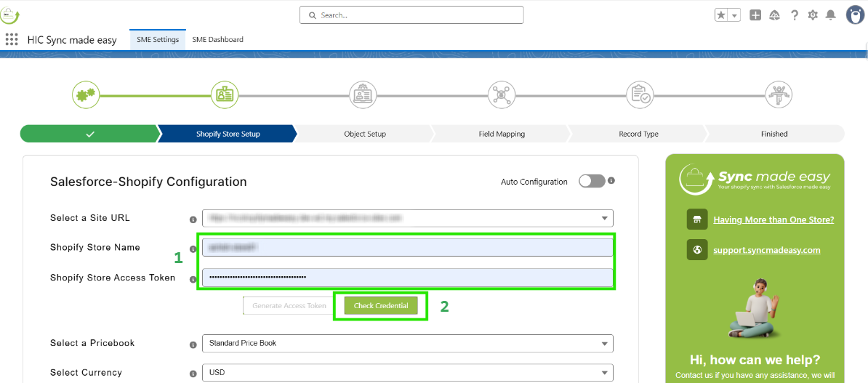Click the Shopify Store Name field

[x=407, y=248]
